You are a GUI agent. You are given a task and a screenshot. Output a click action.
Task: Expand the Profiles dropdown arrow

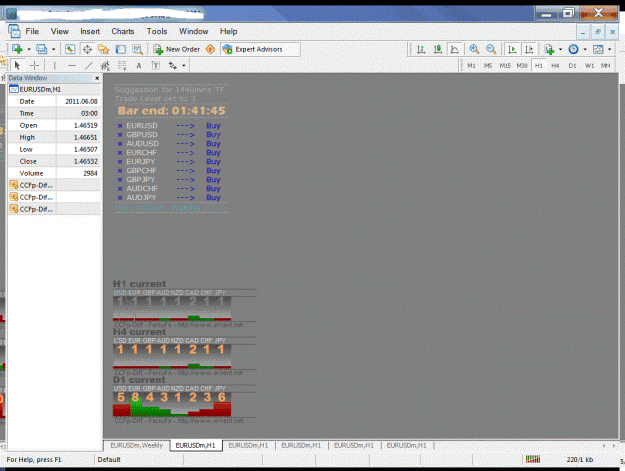[53, 49]
